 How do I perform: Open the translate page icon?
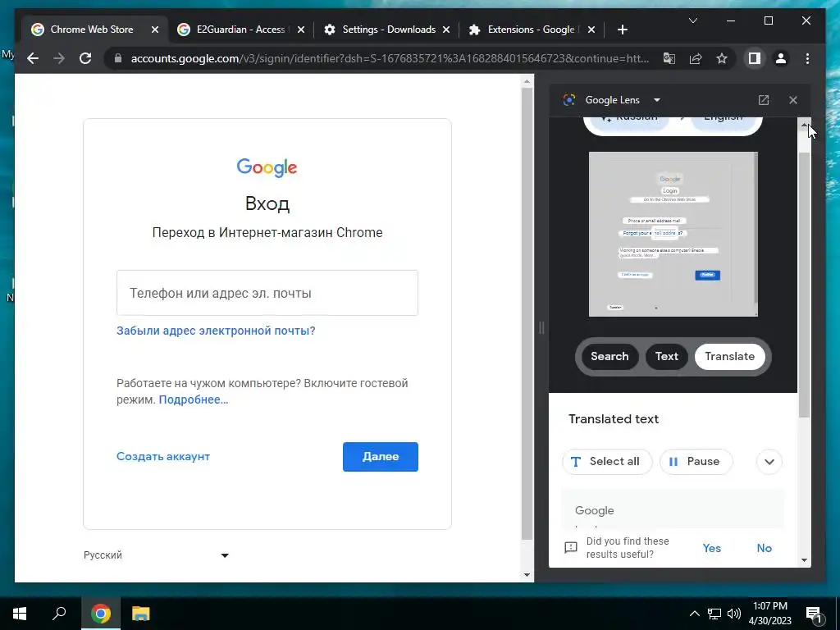(669, 58)
